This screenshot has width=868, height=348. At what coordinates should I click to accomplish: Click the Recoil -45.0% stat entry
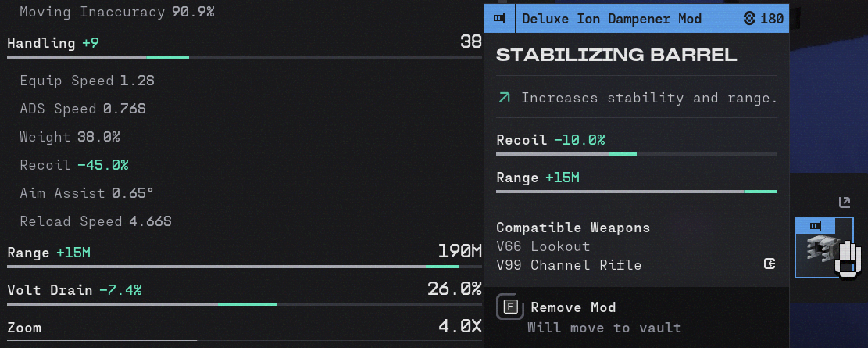point(74,164)
